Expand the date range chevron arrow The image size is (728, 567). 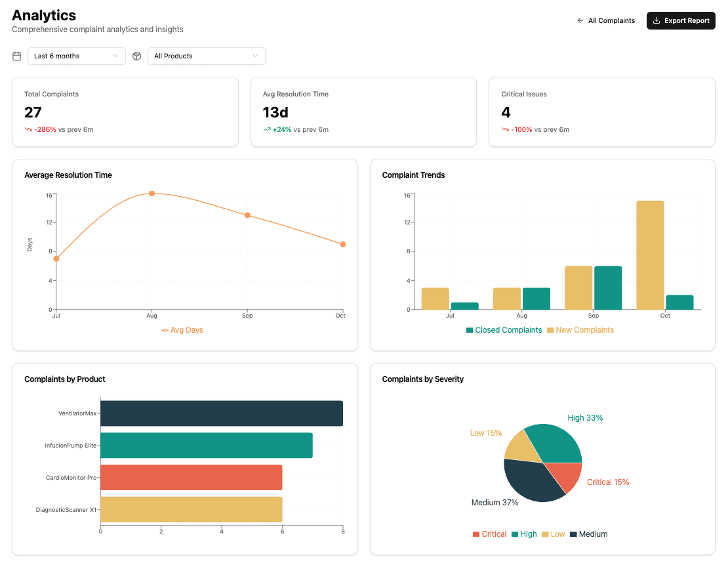(115, 56)
